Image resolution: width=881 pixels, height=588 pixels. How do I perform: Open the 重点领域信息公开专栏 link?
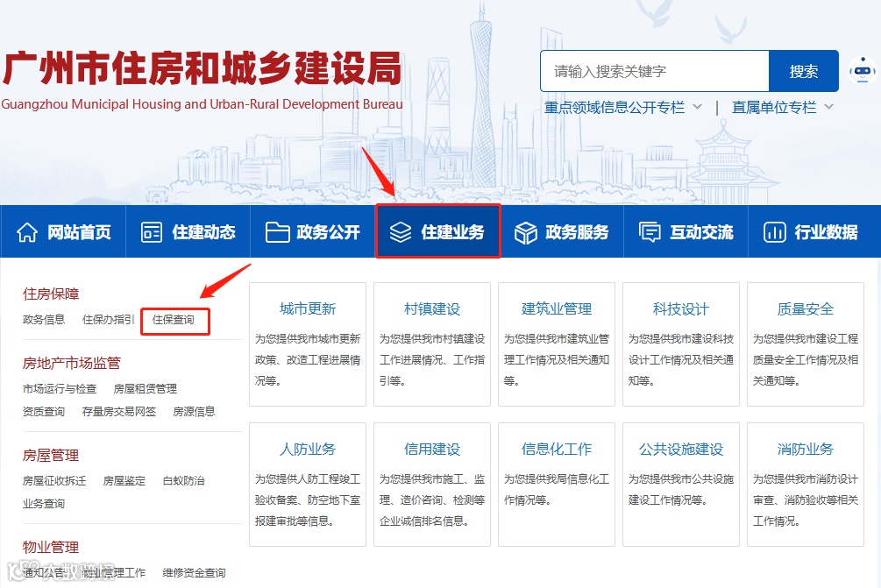[615, 107]
